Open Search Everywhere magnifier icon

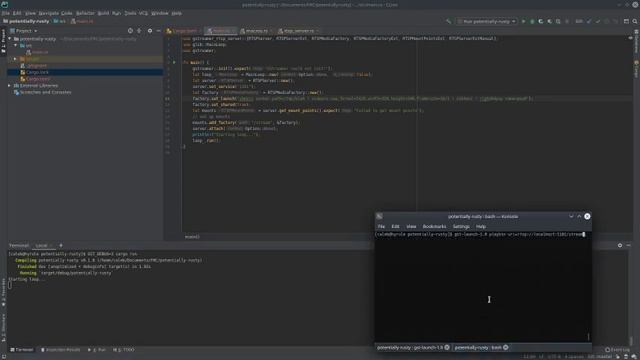coord(635,21)
